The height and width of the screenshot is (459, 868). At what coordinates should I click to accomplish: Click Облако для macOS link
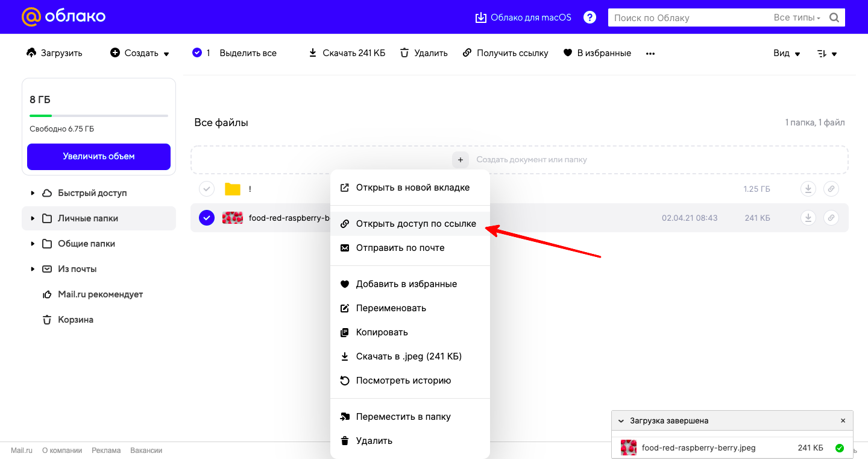click(523, 17)
